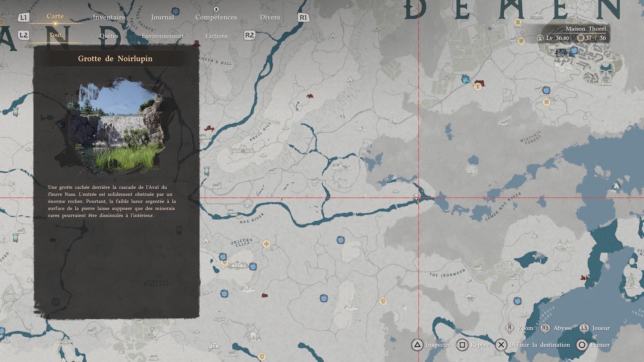Click the L2 trigger button icon
Viewport: 644px width, 362px height.
(x=23, y=35)
